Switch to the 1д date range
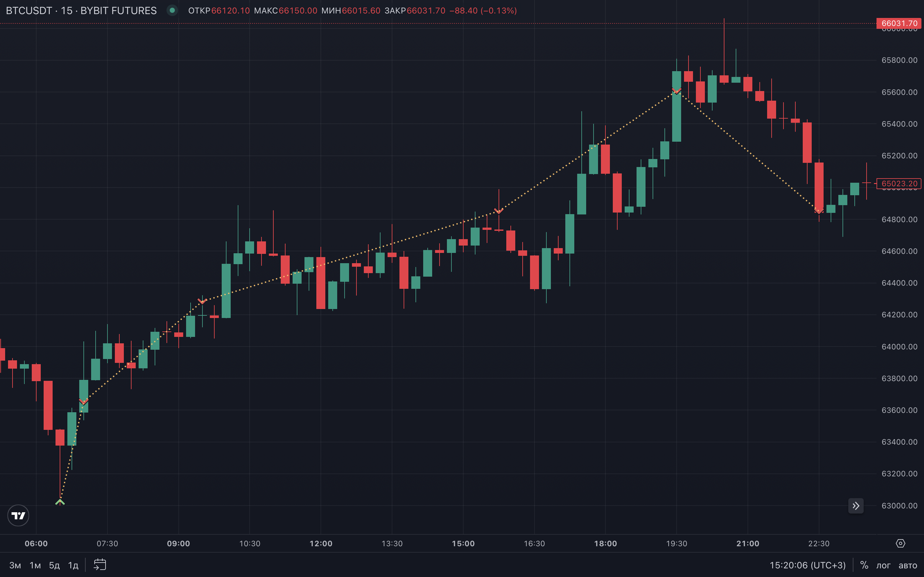The height and width of the screenshot is (577, 924). tap(73, 565)
